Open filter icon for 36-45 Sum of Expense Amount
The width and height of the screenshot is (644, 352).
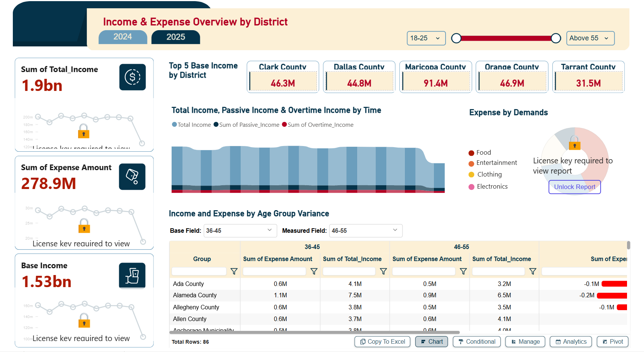[x=314, y=271]
